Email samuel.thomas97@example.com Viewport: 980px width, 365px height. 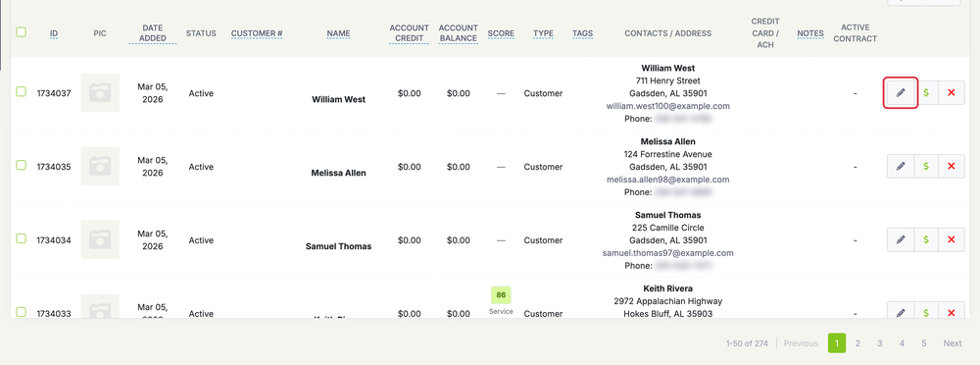tap(667, 253)
